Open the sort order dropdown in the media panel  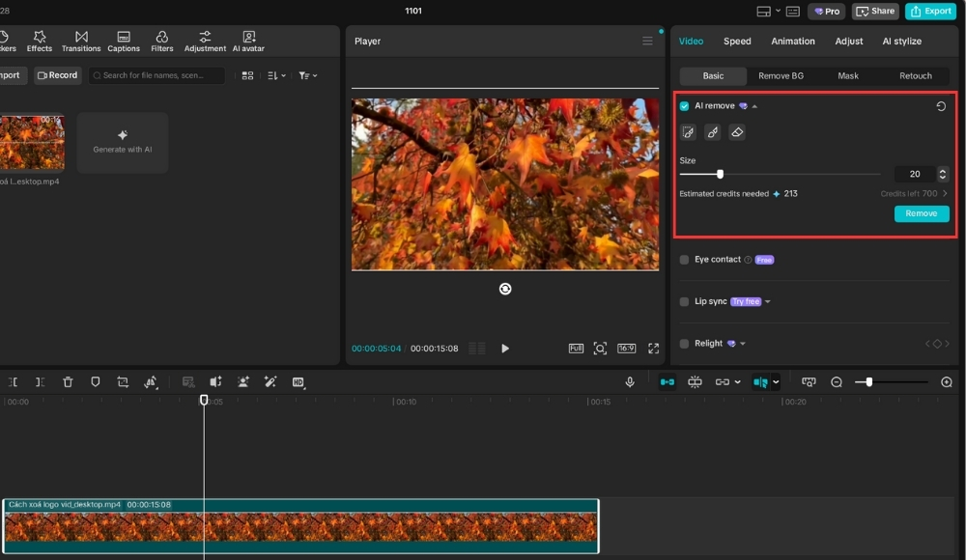click(273, 74)
